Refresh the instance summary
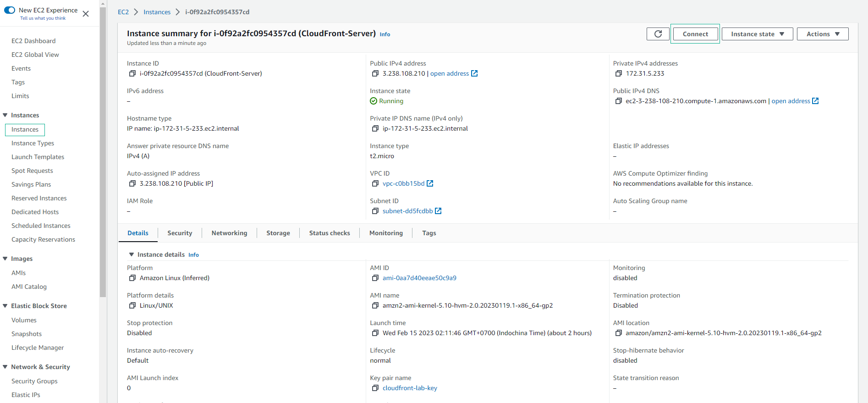Screen dimensions: 868x403 [x=658, y=34]
